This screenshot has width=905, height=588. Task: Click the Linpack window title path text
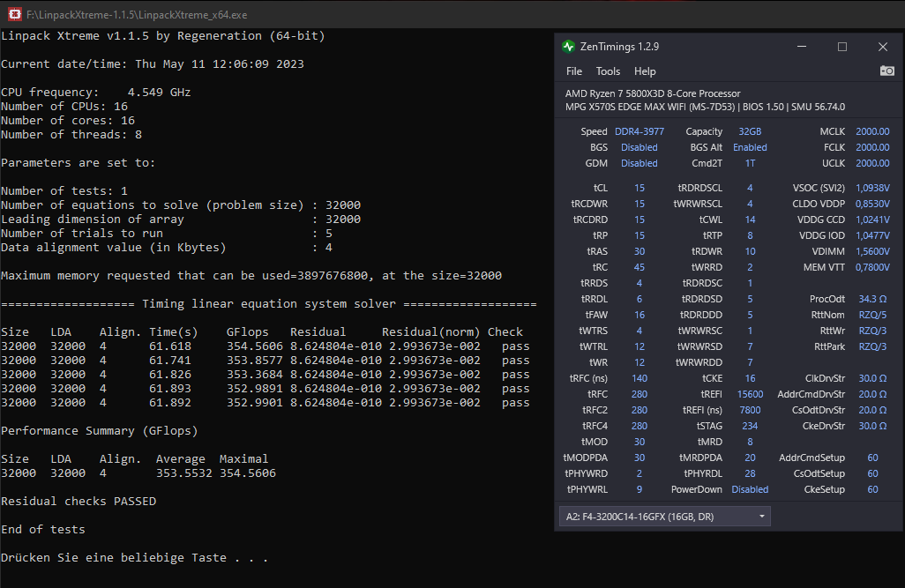tap(137, 15)
